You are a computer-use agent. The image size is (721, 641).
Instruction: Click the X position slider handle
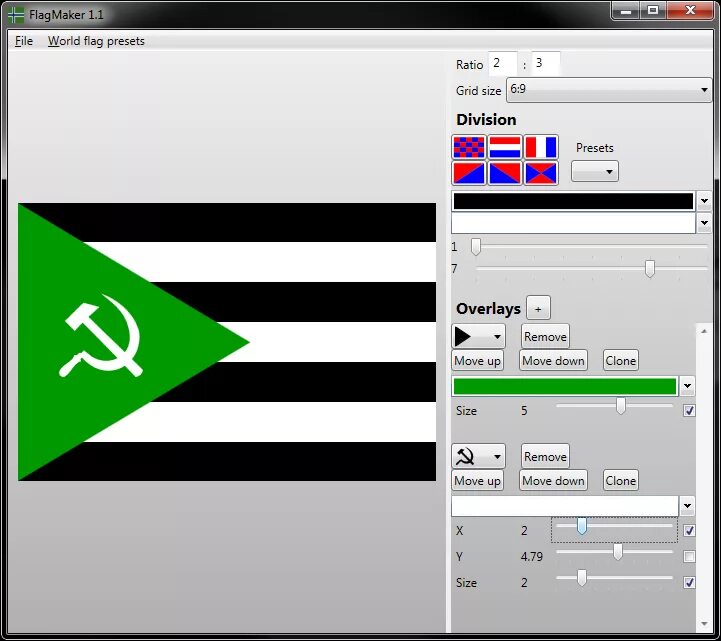click(582, 526)
